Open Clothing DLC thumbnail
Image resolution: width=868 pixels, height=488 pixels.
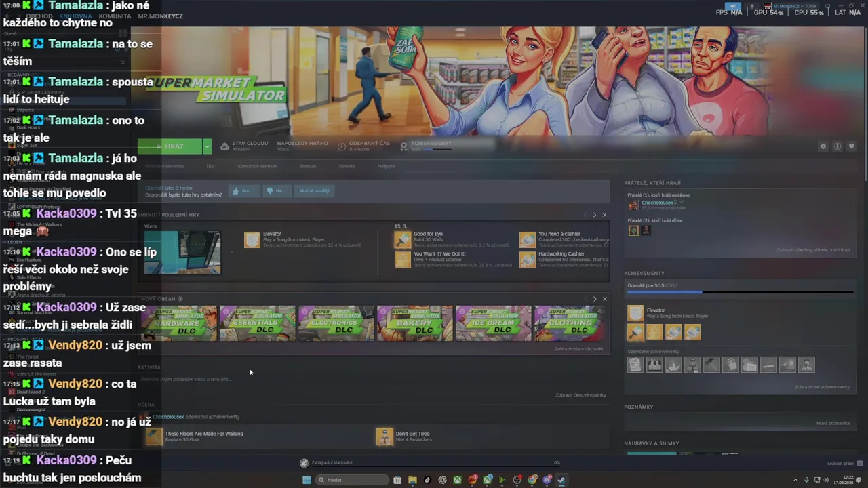570,323
